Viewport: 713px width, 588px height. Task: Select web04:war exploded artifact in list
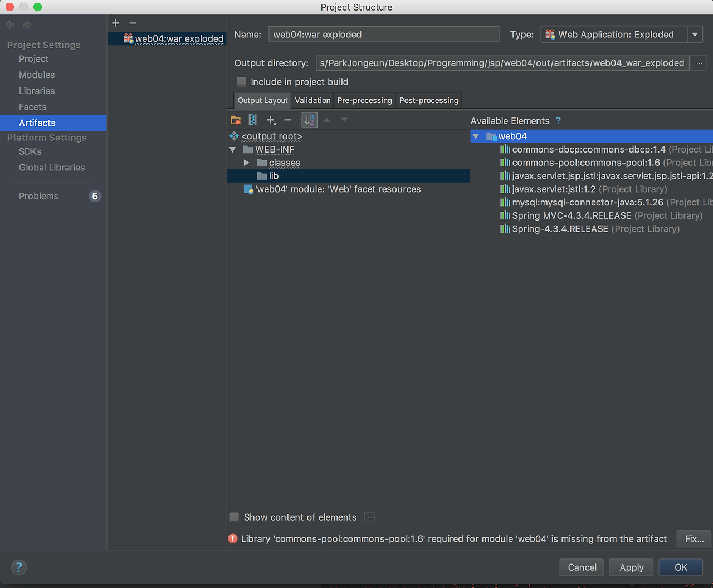[167, 38]
